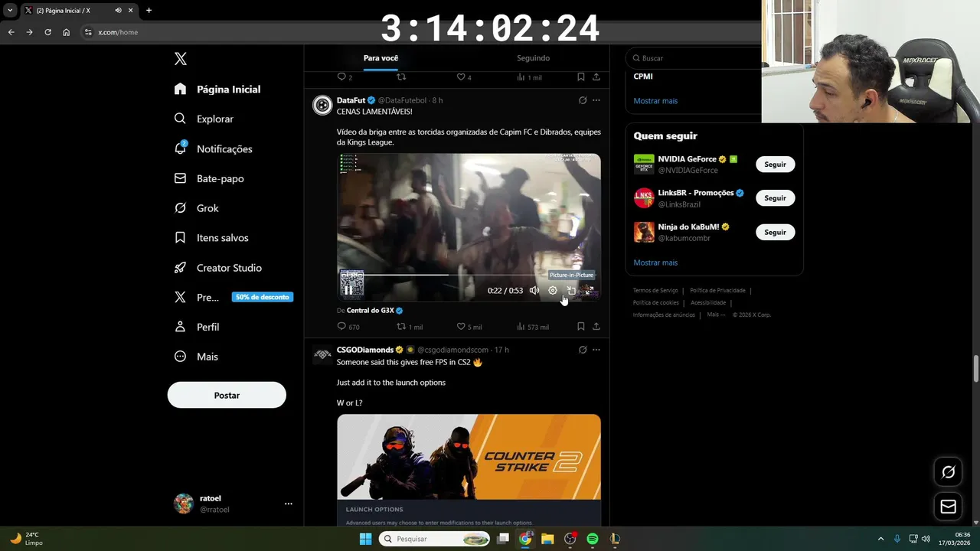Open Notificações in the sidebar
The image size is (980, 551).
(213, 148)
